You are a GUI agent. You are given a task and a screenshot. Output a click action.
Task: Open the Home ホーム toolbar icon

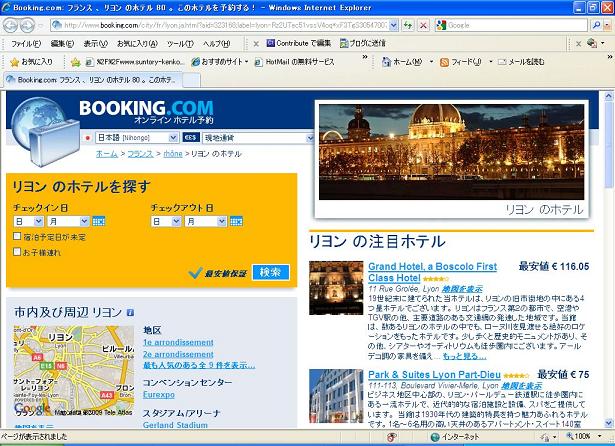click(x=402, y=62)
